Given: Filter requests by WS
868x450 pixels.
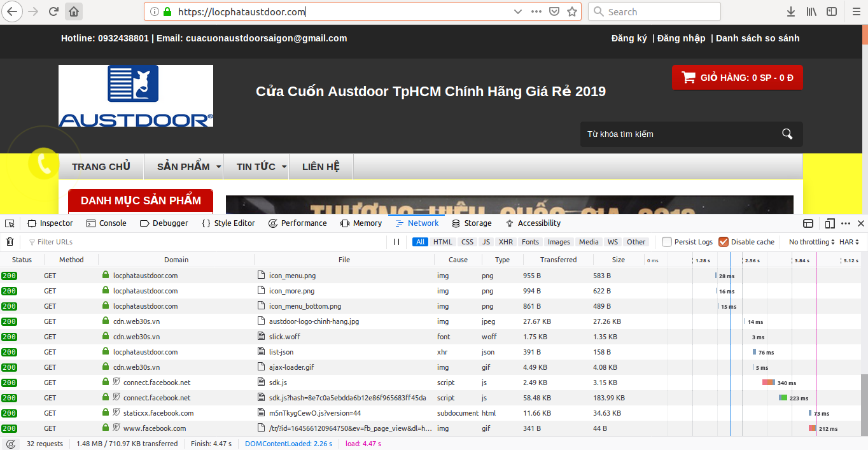Looking at the screenshot, I should point(612,242).
